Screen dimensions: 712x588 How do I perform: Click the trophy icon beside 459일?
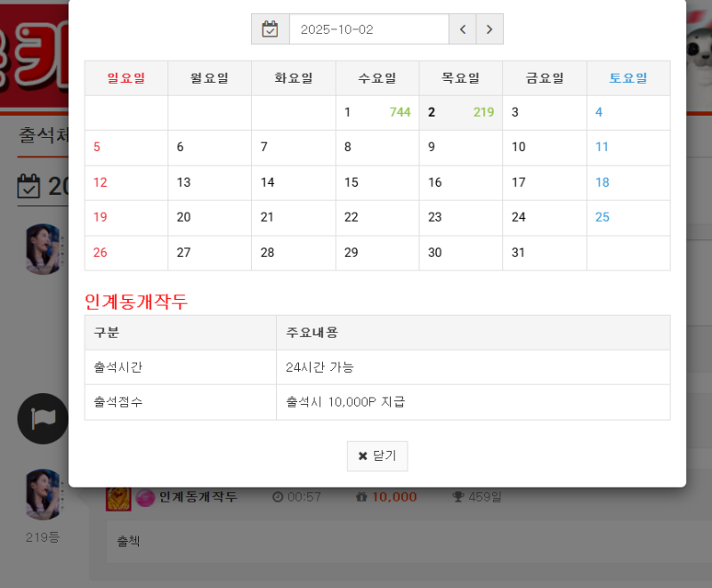click(x=457, y=497)
